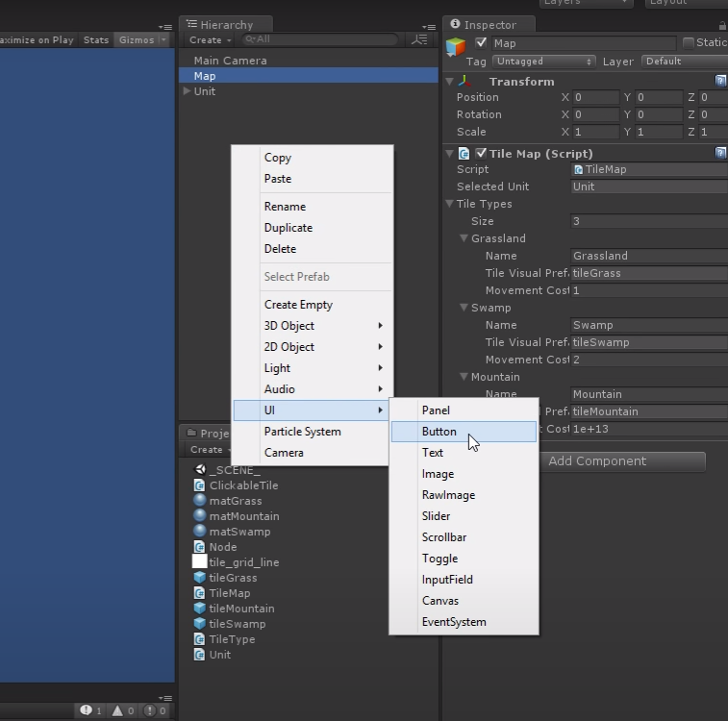Click the Selected Unit object field
Viewport: 728px width, 721px height.
coord(649,186)
